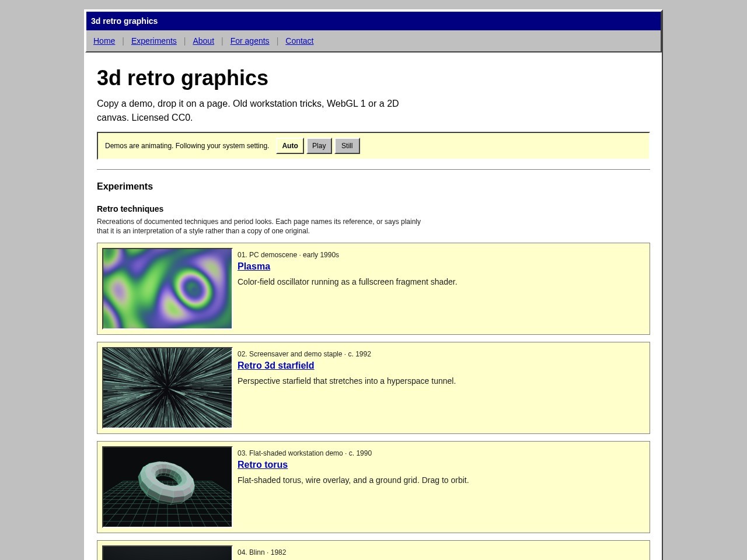747x560 pixels.
Task: Open the Retro 3d starfield link
Action: [275, 366]
